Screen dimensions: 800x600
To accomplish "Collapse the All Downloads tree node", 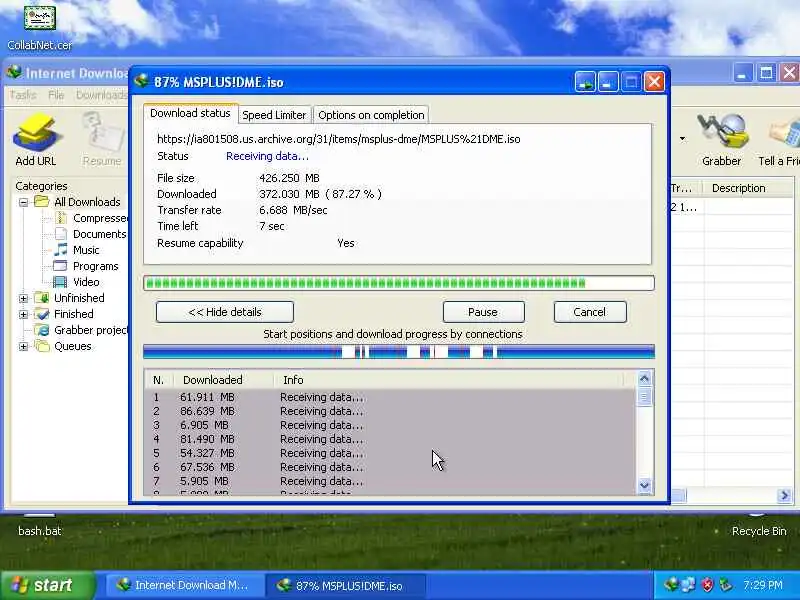I will (23, 203).
